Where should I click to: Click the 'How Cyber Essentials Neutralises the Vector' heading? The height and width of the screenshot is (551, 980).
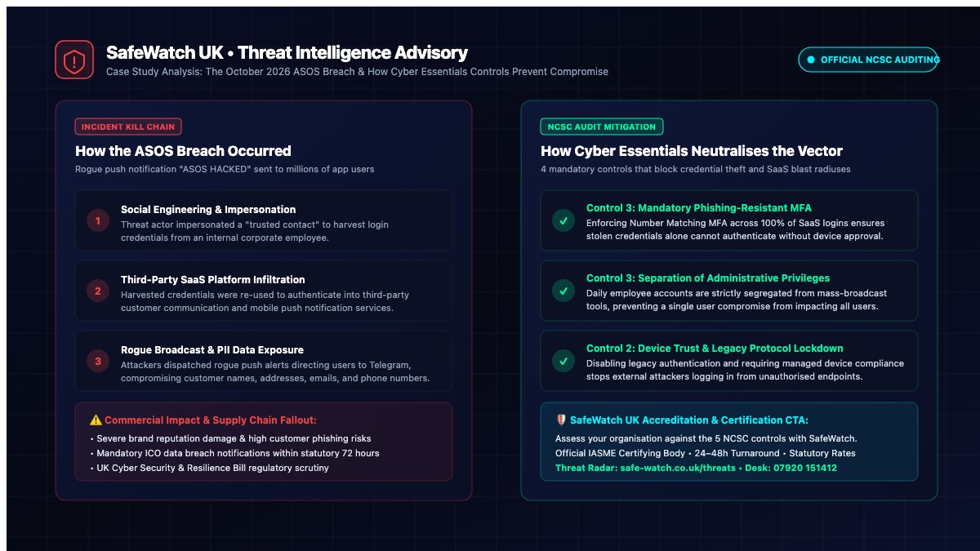692,151
